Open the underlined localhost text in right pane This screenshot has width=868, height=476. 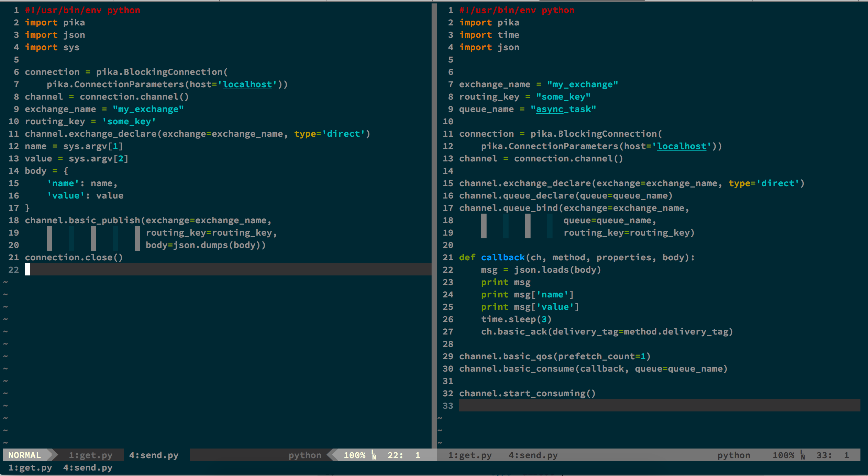(x=682, y=146)
